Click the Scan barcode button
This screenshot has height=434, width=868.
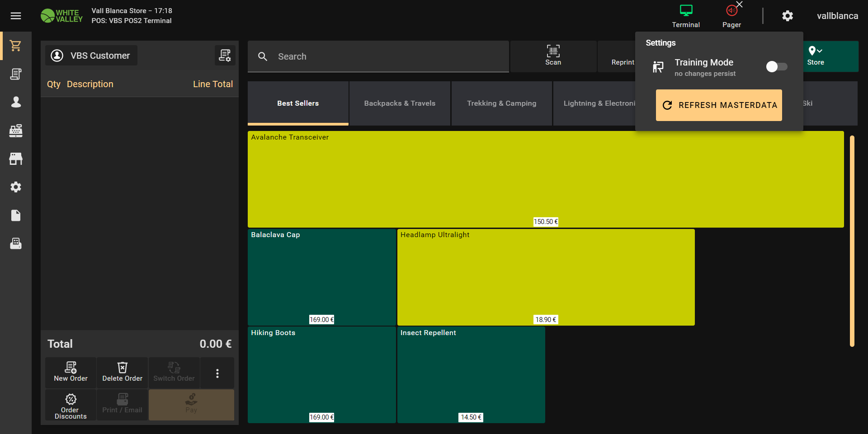click(553, 56)
